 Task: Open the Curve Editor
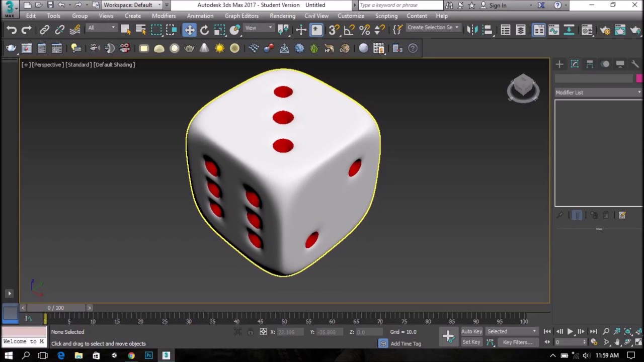(x=554, y=30)
